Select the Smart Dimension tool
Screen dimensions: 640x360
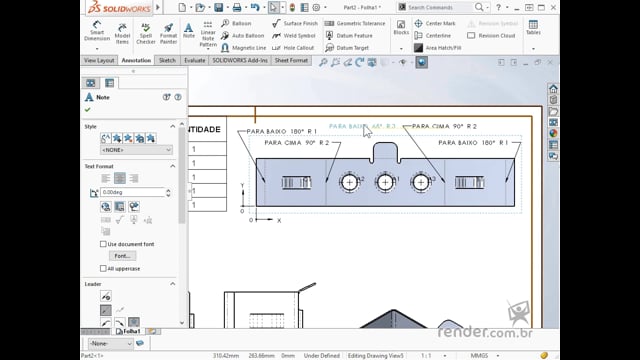point(97,31)
